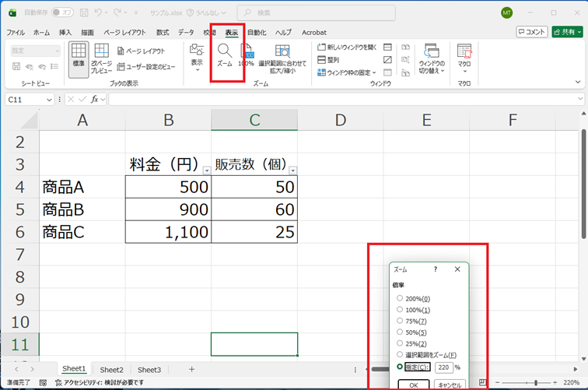Select the 200% radio option
This screenshot has width=588, height=390.
401,298
